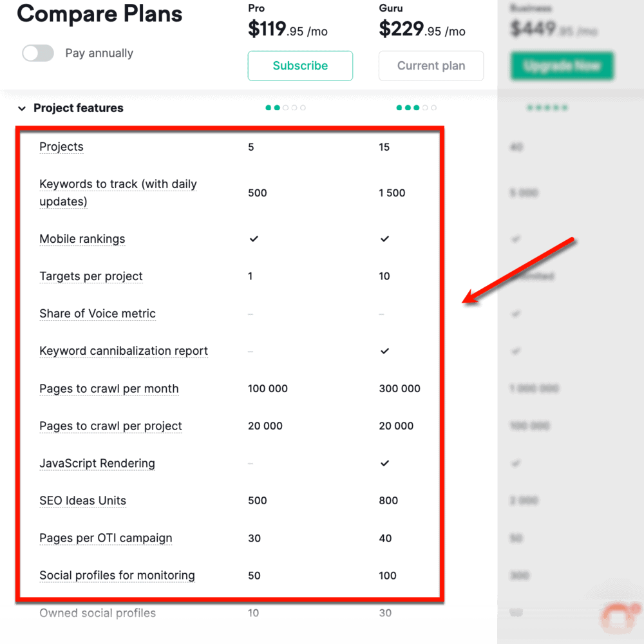Open the Projects feature link
The height and width of the screenshot is (644, 644).
pos(61,147)
